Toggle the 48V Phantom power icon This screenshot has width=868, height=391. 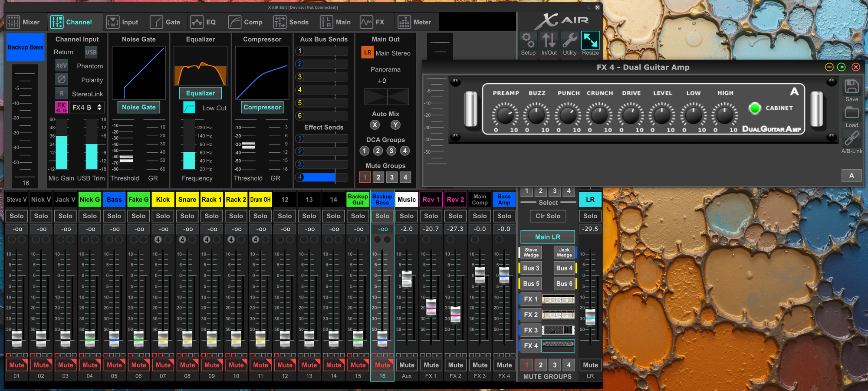coord(62,66)
